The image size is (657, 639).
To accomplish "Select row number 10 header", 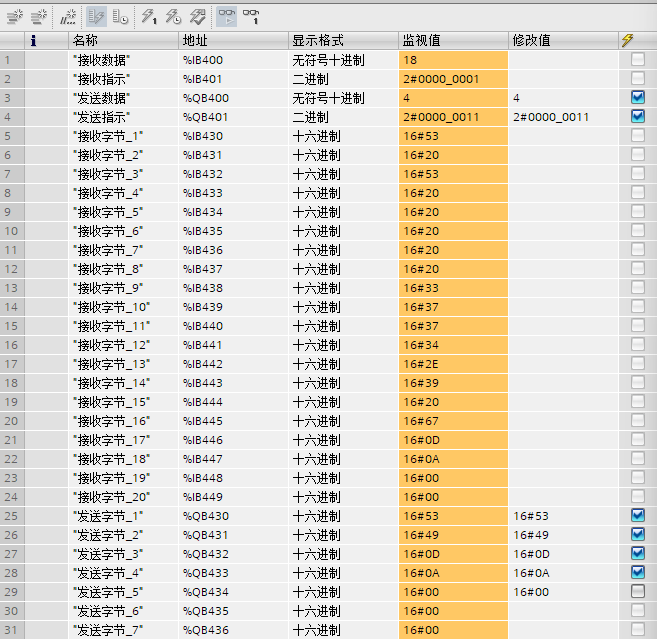I will (11, 231).
